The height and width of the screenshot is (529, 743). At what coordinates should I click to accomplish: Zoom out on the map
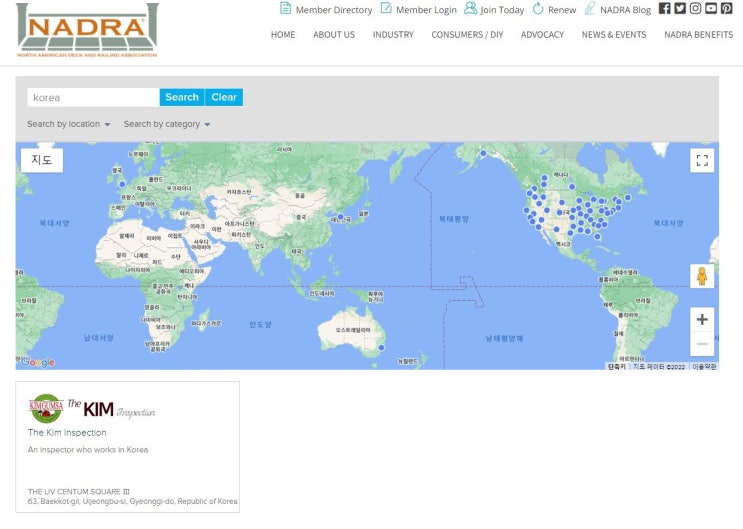702,344
